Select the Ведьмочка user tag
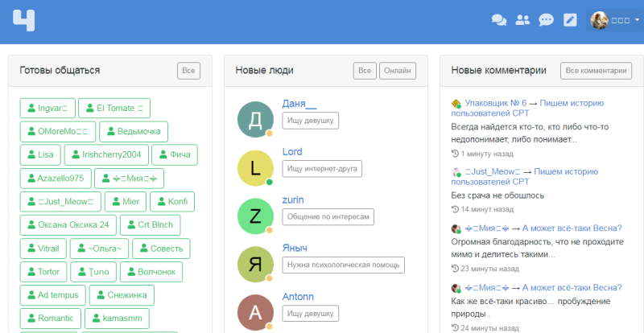This screenshot has height=333, width=644. 133,130
